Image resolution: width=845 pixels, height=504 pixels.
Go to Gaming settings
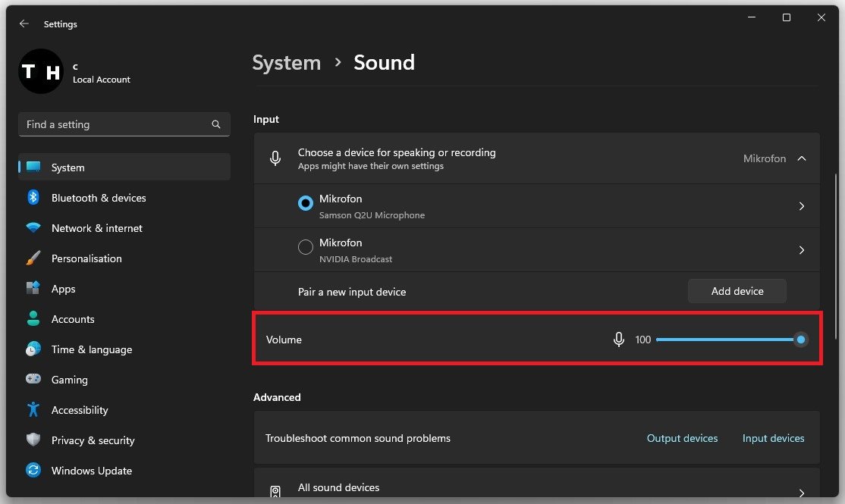tap(69, 380)
